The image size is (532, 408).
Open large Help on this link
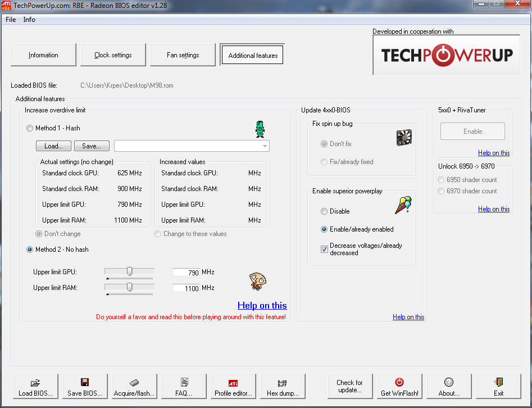pyautogui.click(x=262, y=306)
